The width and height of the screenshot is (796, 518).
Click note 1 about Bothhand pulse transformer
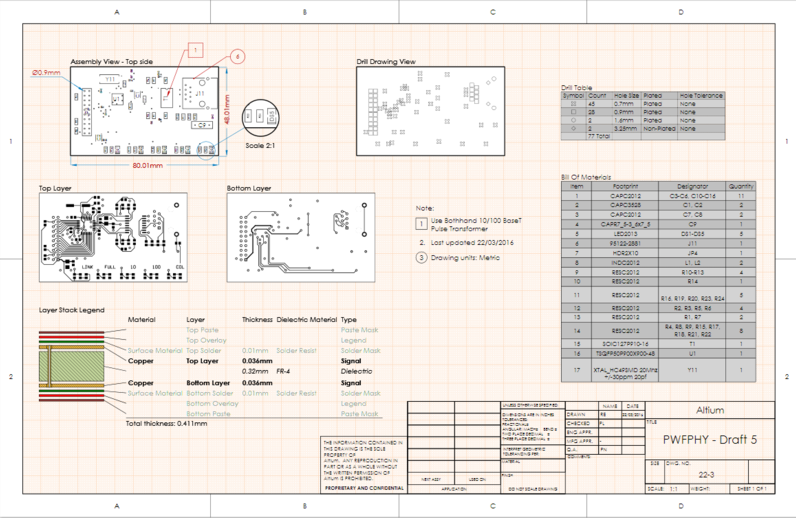point(469,224)
